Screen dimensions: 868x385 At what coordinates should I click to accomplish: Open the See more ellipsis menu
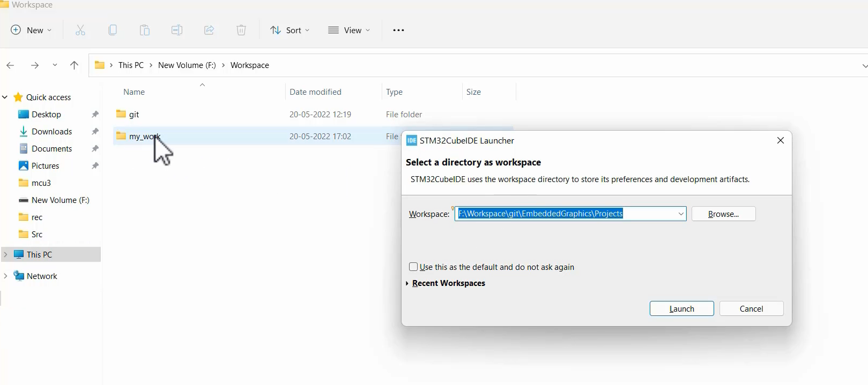[x=398, y=31]
